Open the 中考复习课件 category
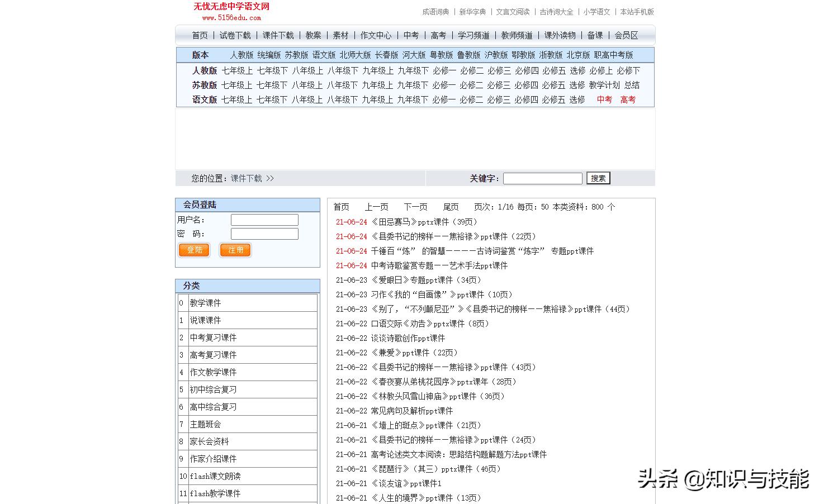The height and width of the screenshot is (504, 824). pyautogui.click(x=213, y=337)
